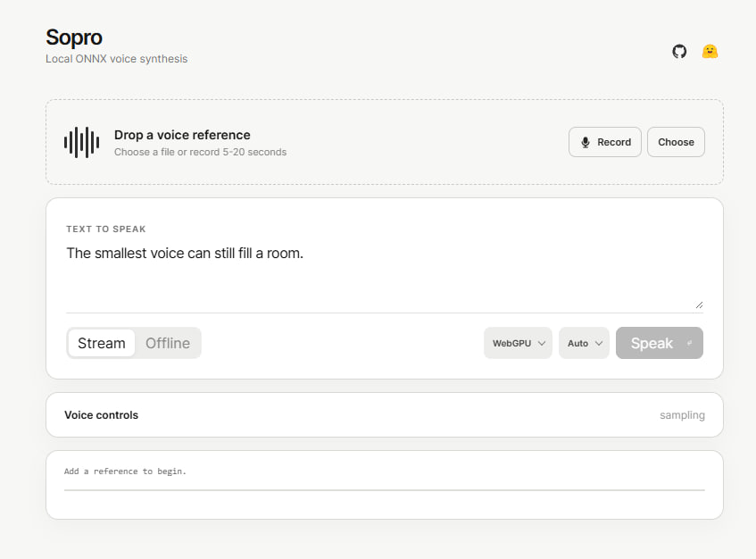
Task: Click "Local ONNX voice synthesis" subtitle
Action: coord(116,59)
